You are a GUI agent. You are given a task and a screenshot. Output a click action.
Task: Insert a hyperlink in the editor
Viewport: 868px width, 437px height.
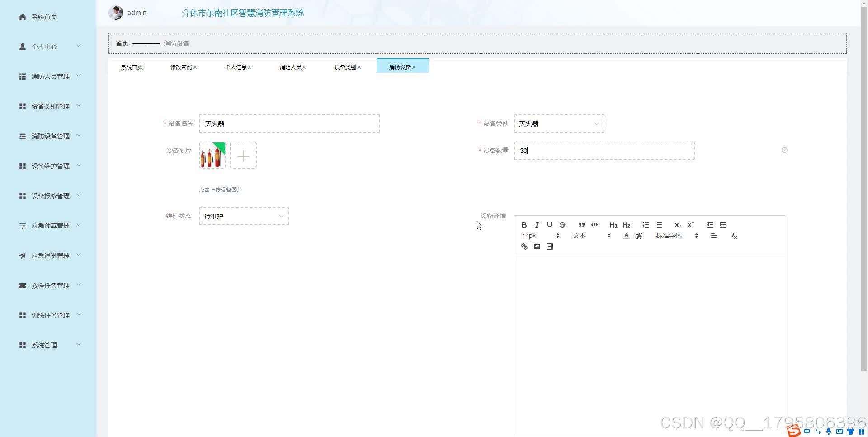(x=524, y=247)
